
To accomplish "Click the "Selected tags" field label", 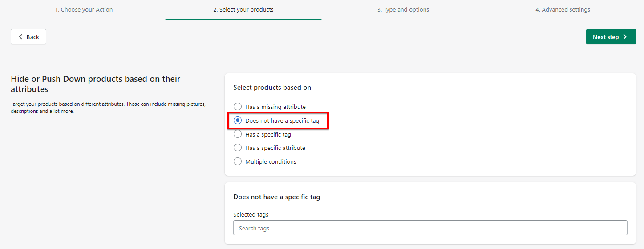I will [x=251, y=214].
